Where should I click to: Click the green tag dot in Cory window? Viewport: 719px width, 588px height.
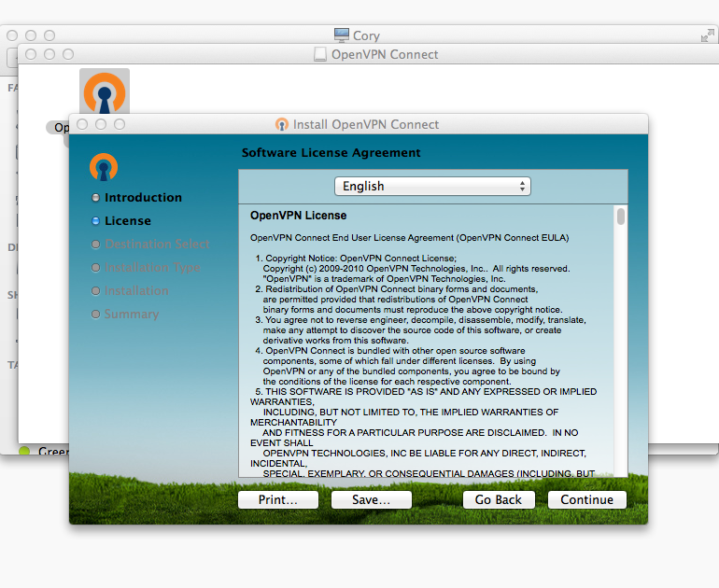point(24,451)
